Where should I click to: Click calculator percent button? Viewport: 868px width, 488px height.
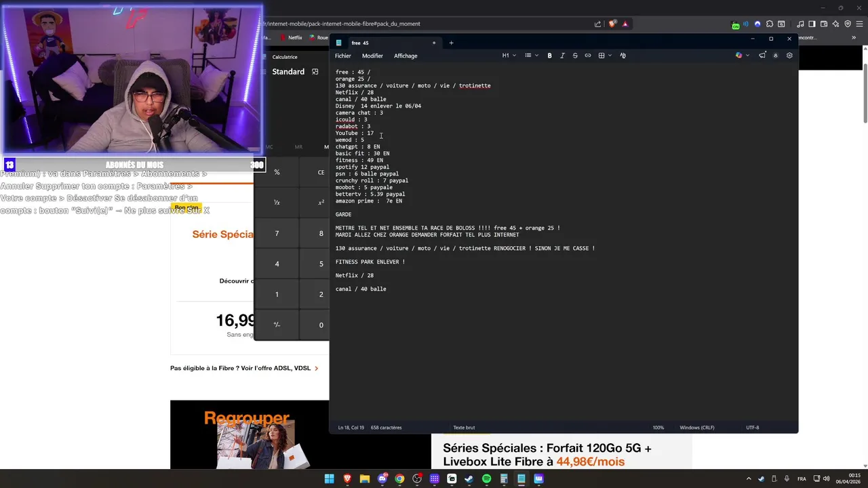point(277,172)
